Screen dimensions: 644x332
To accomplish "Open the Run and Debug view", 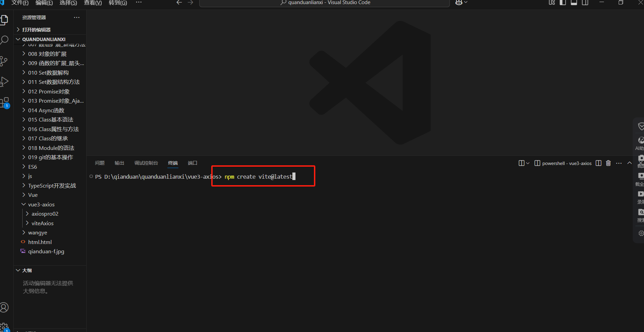I will click(4, 81).
